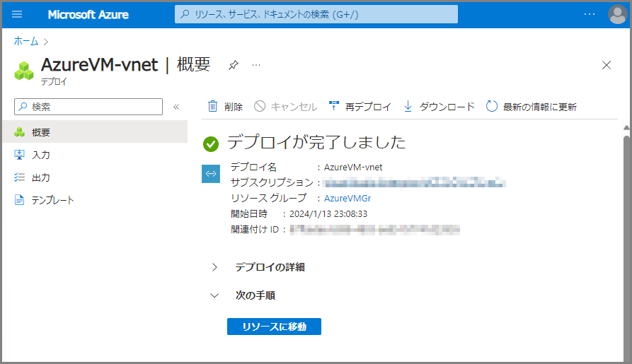Open the user account avatar
This screenshot has height=364, width=632.
(617, 15)
